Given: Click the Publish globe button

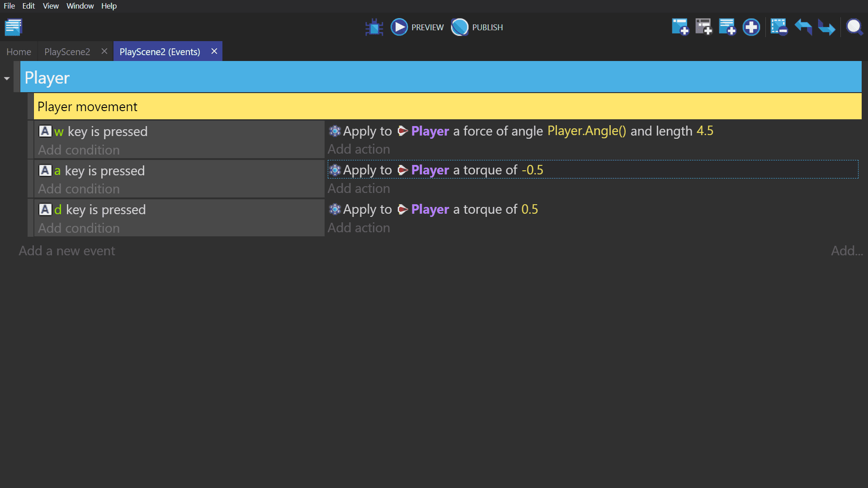Looking at the screenshot, I should [x=460, y=27].
